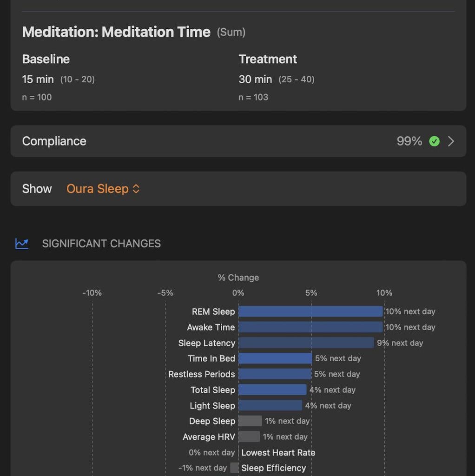
Task: Click the Deep Sleep gray bar
Action: (x=250, y=421)
